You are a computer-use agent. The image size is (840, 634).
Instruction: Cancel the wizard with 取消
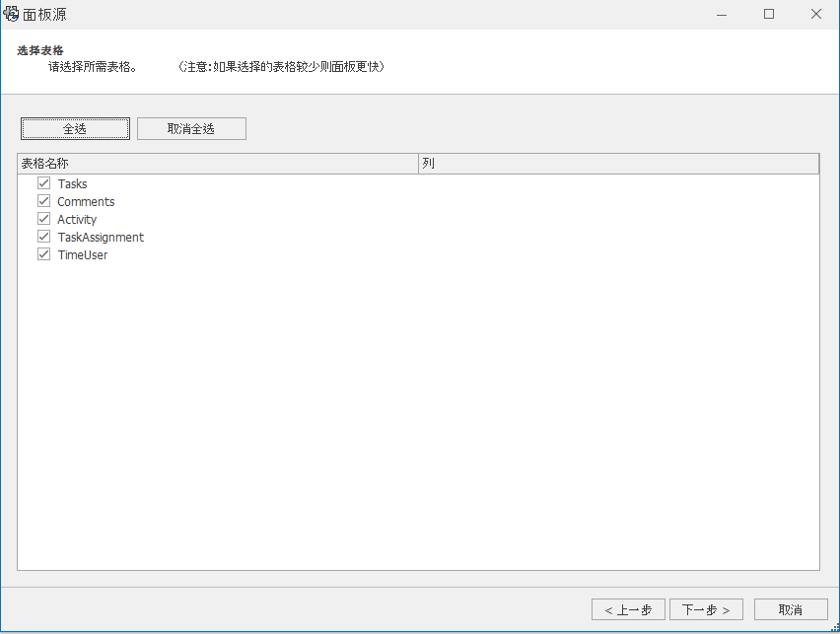click(x=791, y=609)
